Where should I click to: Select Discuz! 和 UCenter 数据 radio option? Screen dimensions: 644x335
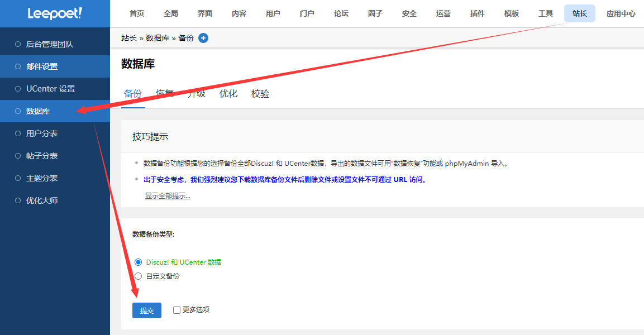139,262
